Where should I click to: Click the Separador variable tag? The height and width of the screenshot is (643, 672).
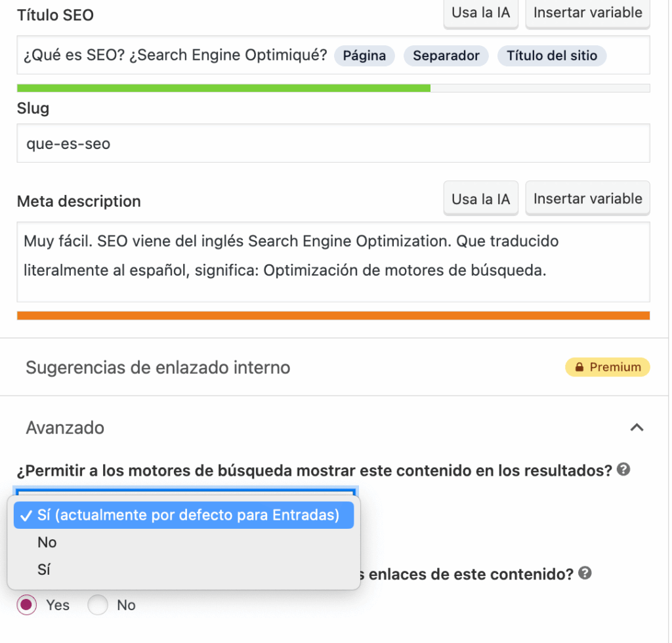click(x=446, y=56)
